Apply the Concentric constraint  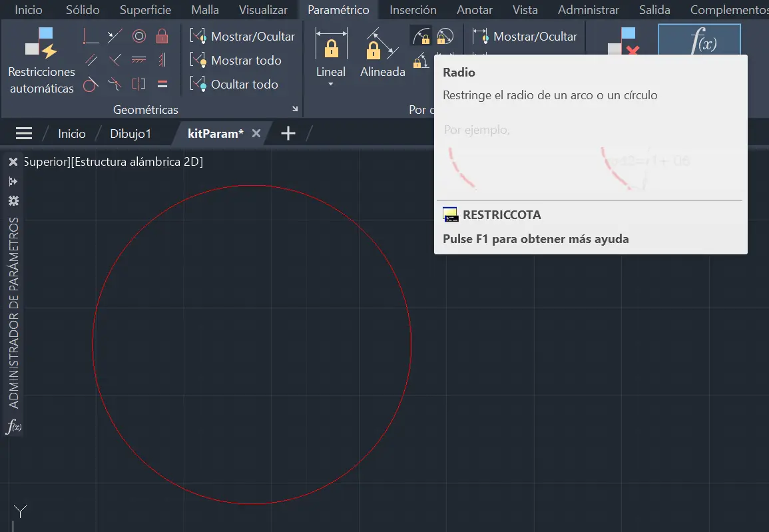(138, 35)
